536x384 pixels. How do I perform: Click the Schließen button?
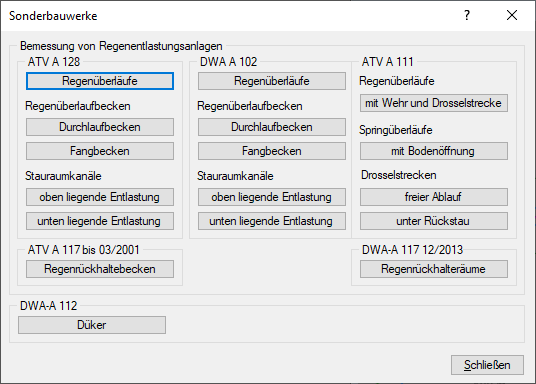(x=487, y=365)
